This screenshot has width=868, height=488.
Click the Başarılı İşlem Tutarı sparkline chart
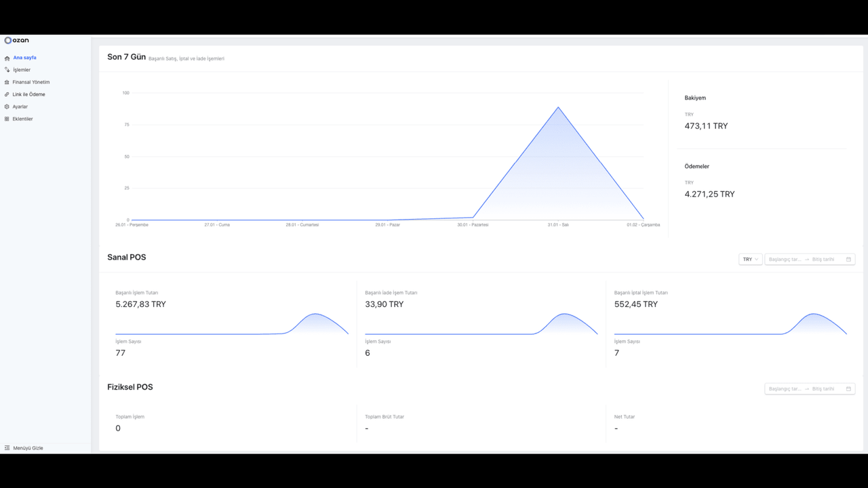point(232,324)
